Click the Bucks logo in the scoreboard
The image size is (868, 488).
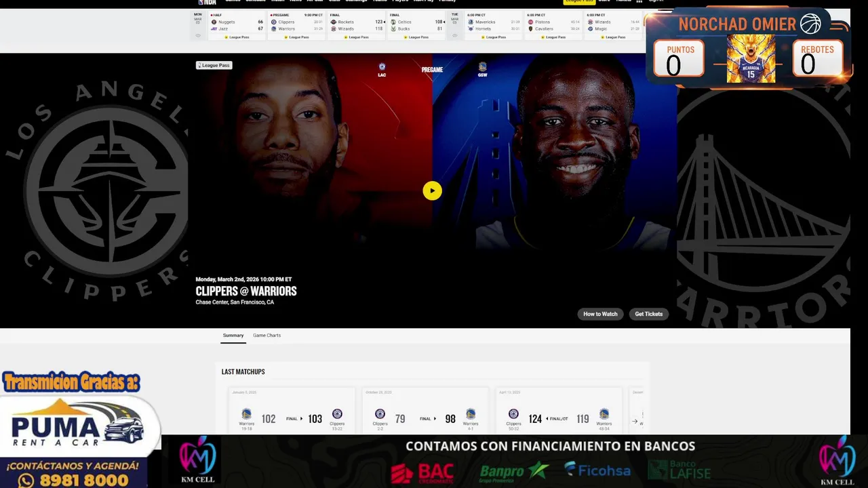[x=393, y=28]
